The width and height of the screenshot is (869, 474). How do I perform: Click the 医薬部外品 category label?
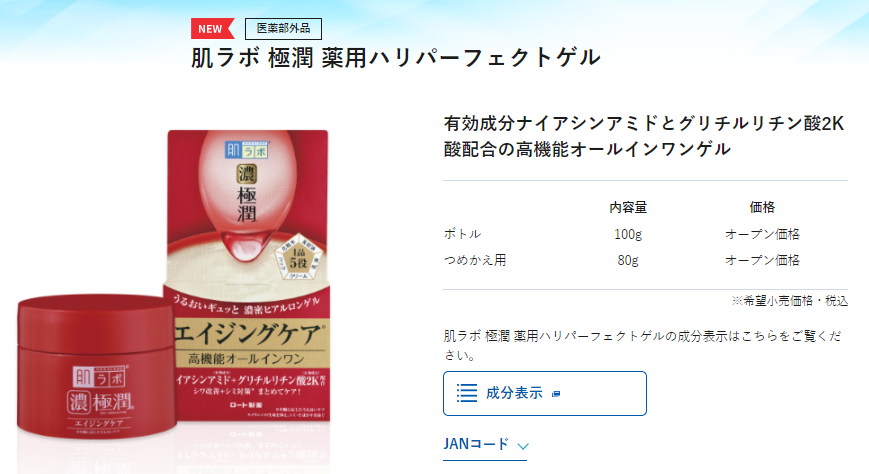(x=283, y=29)
